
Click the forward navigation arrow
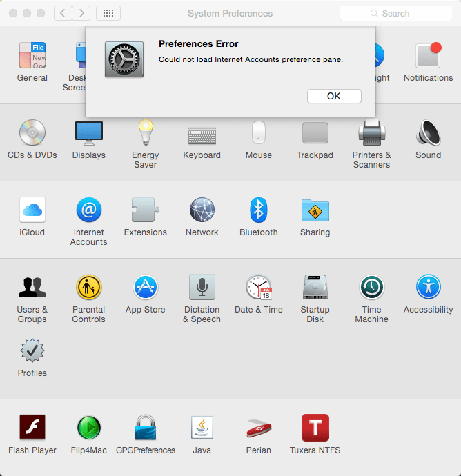[x=81, y=13]
